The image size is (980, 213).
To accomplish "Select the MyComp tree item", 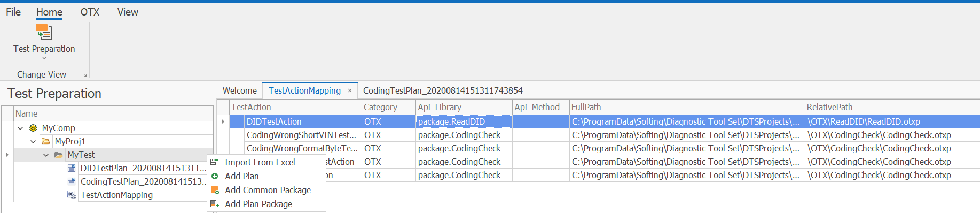I will coord(59,128).
